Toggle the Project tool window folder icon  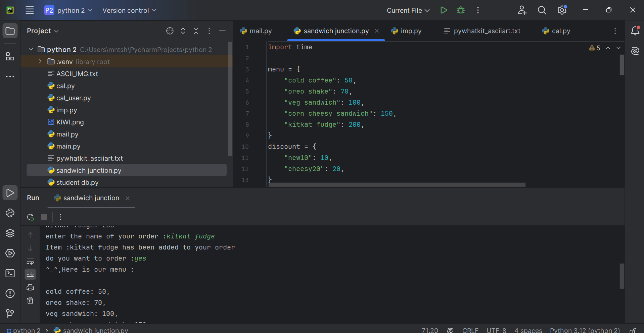pos(10,31)
